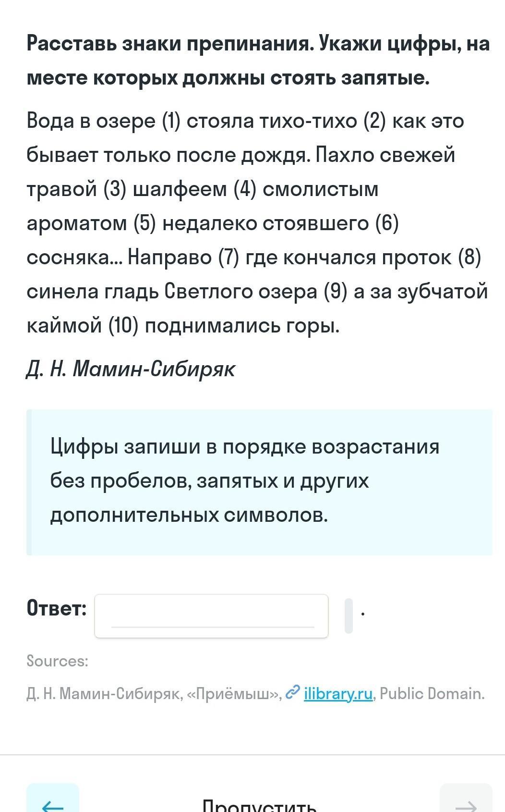Click marker (5) after 'ароматом'
505x812 pixels.
[145, 223]
